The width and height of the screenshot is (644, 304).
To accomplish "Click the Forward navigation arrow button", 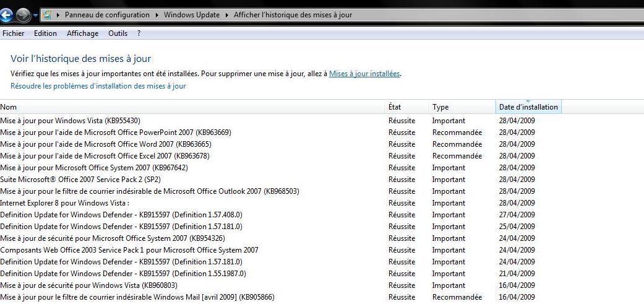I will coord(24,15).
